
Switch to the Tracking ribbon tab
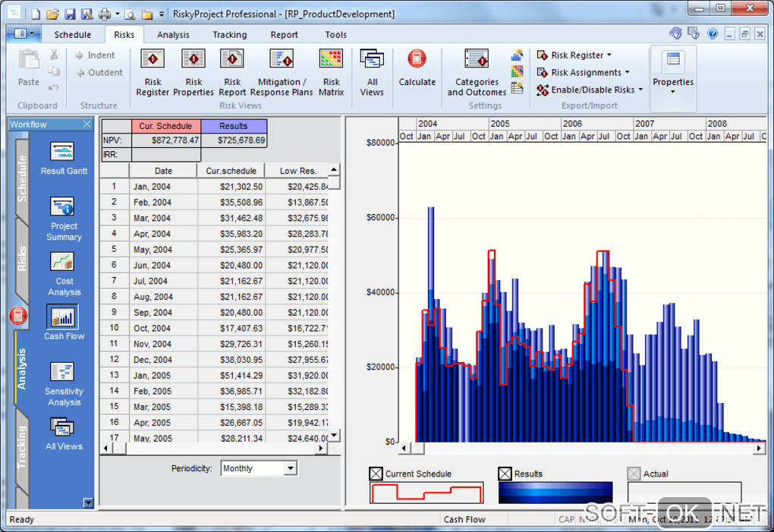(x=229, y=34)
